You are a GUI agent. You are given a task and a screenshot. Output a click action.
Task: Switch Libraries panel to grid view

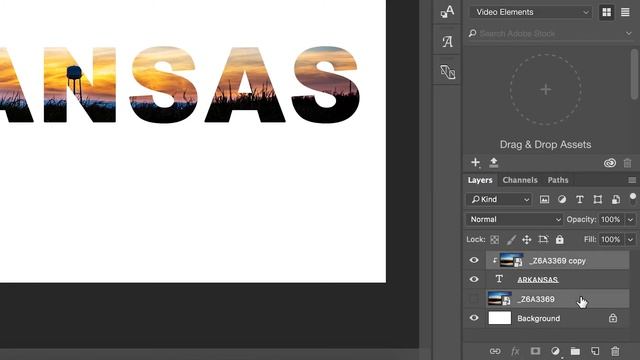tap(607, 12)
